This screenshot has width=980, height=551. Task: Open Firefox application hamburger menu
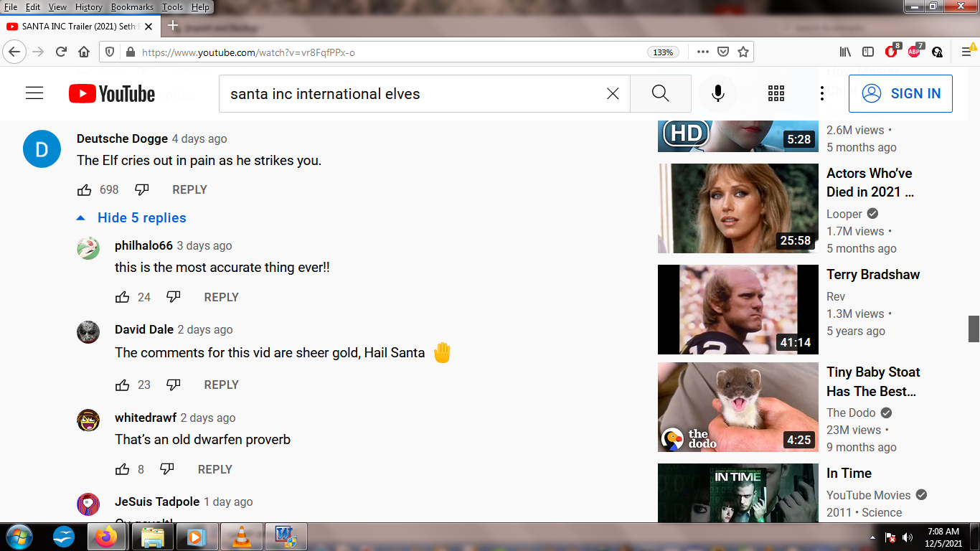click(967, 52)
